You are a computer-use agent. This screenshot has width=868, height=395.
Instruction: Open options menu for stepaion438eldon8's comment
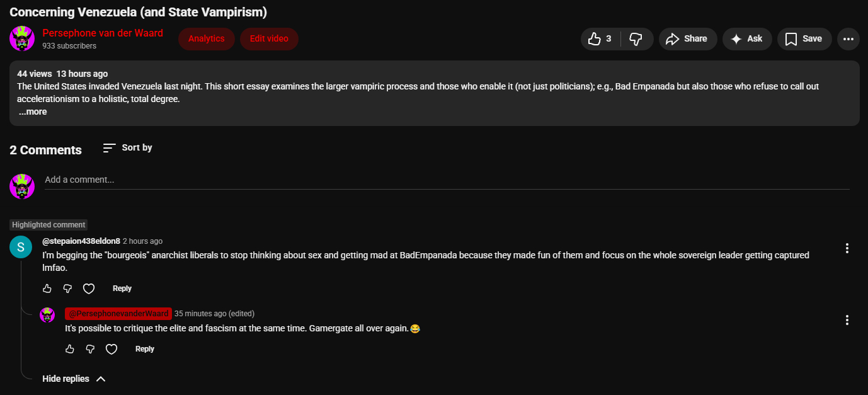847,248
